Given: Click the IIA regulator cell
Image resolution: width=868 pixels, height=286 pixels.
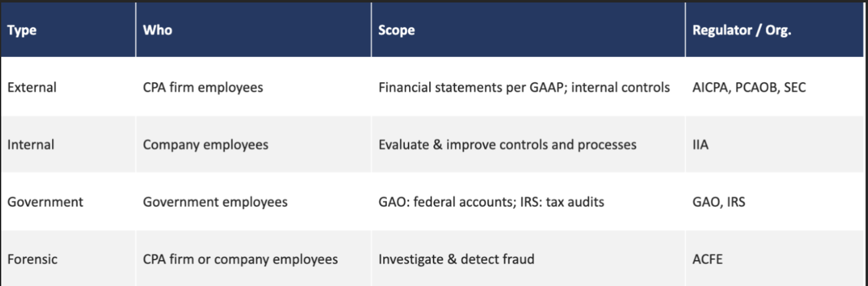Looking at the screenshot, I should [701, 145].
